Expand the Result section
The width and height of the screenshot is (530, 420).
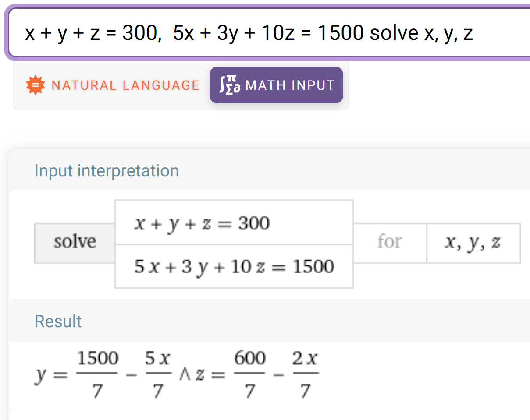coord(58,321)
